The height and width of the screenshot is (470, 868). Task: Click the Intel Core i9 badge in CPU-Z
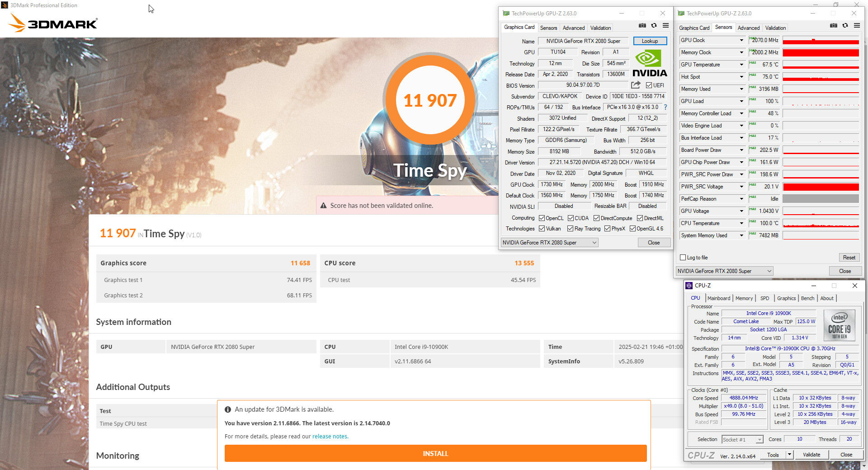point(840,325)
